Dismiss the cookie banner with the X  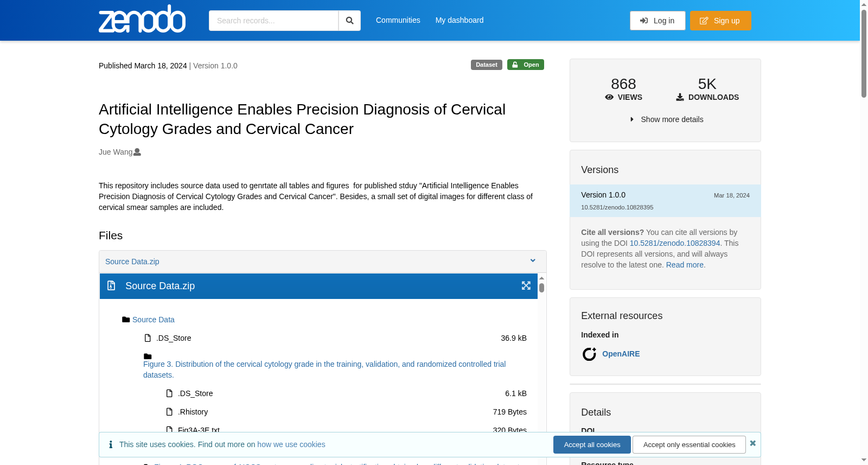(x=752, y=443)
